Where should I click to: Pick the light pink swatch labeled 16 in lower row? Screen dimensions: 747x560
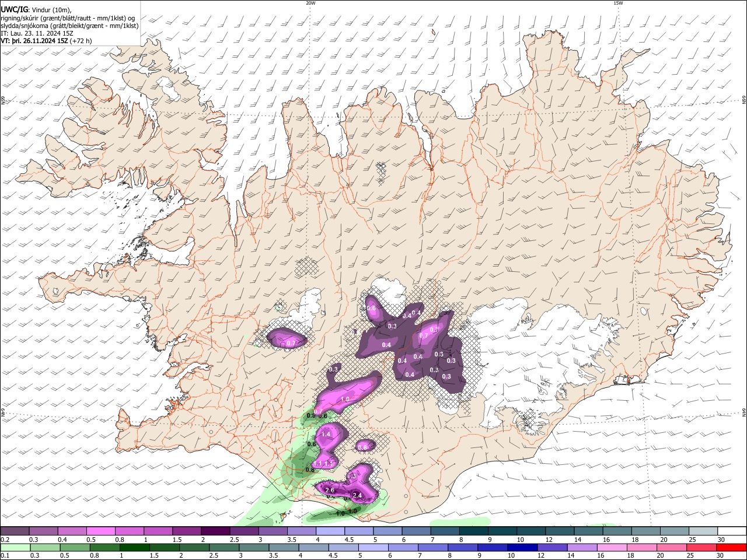[612, 547]
